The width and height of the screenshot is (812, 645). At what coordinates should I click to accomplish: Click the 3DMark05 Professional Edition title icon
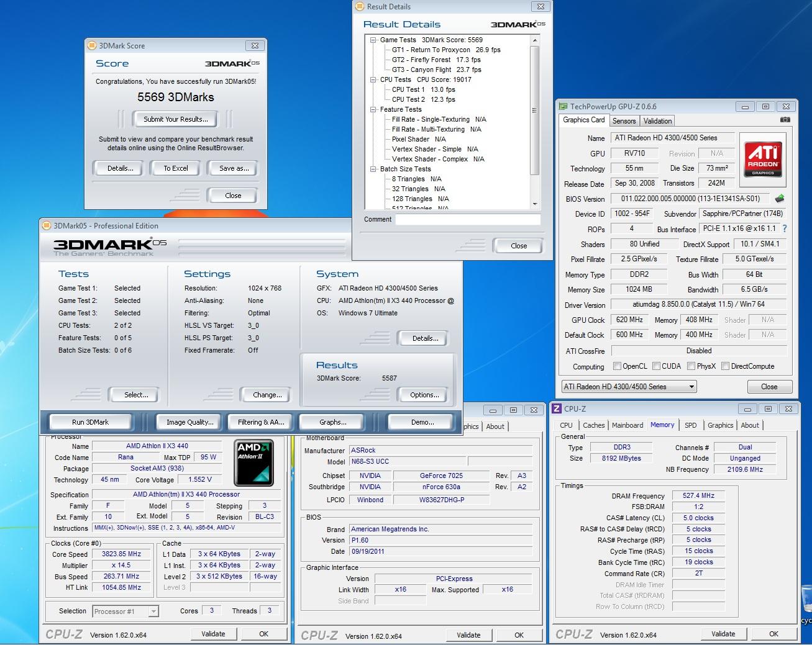click(x=47, y=225)
